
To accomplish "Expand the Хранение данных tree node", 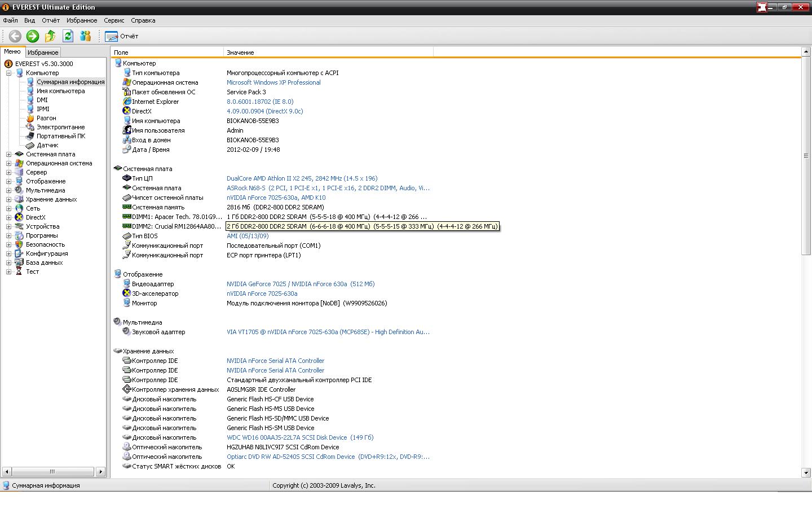I will [8, 199].
